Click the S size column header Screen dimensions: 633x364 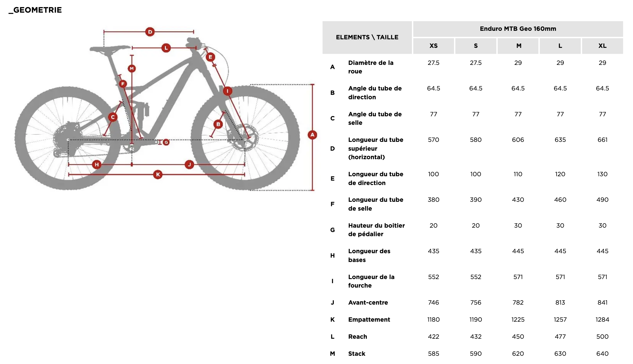coord(476,46)
